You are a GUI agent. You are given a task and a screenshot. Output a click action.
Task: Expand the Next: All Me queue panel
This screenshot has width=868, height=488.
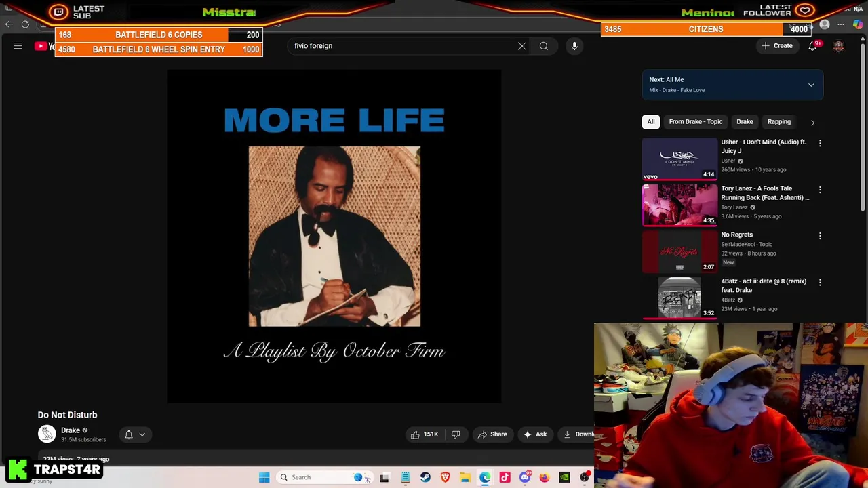click(732, 85)
